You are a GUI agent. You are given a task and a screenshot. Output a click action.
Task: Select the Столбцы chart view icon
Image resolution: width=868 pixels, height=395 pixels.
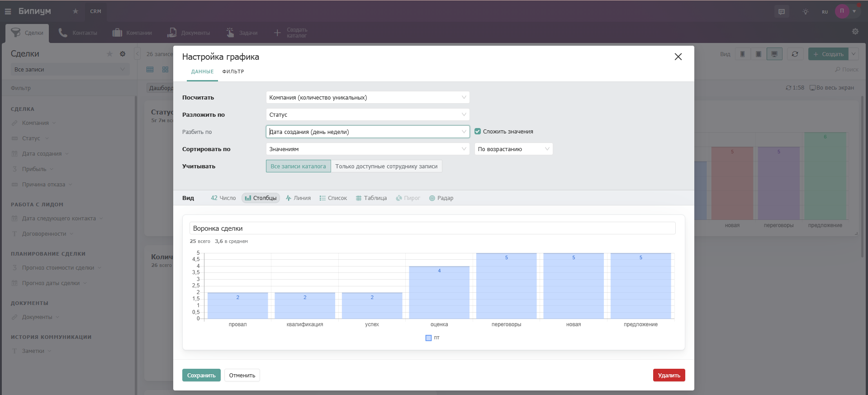248,198
